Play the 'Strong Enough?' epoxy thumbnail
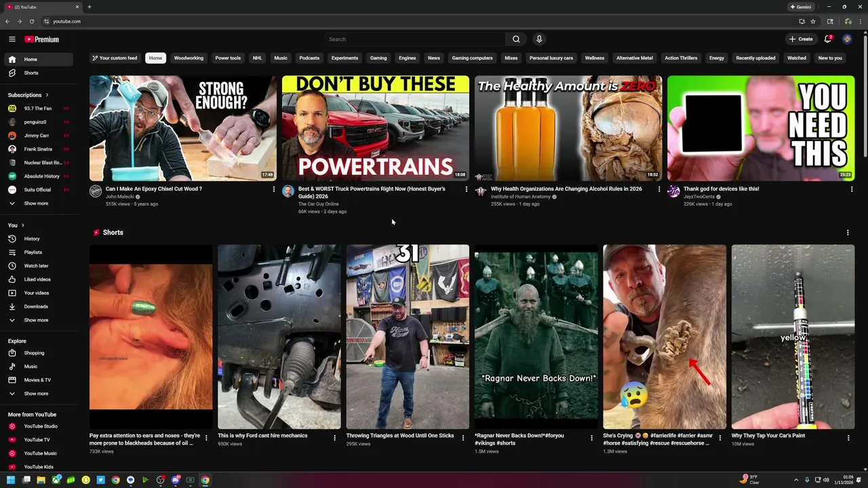The height and width of the screenshot is (488, 868). tap(183, 128)
